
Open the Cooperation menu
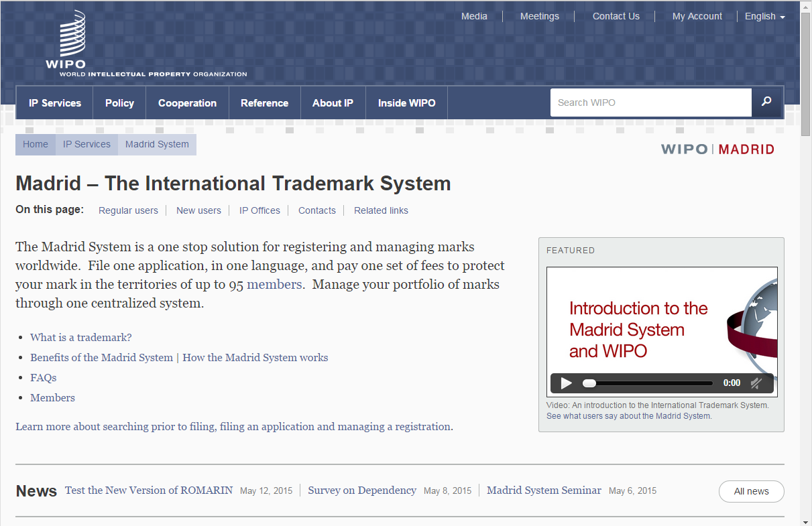click(187, 103)
